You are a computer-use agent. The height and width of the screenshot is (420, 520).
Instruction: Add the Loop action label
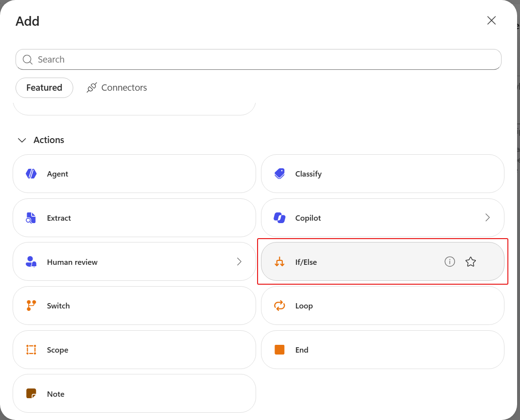304,306
